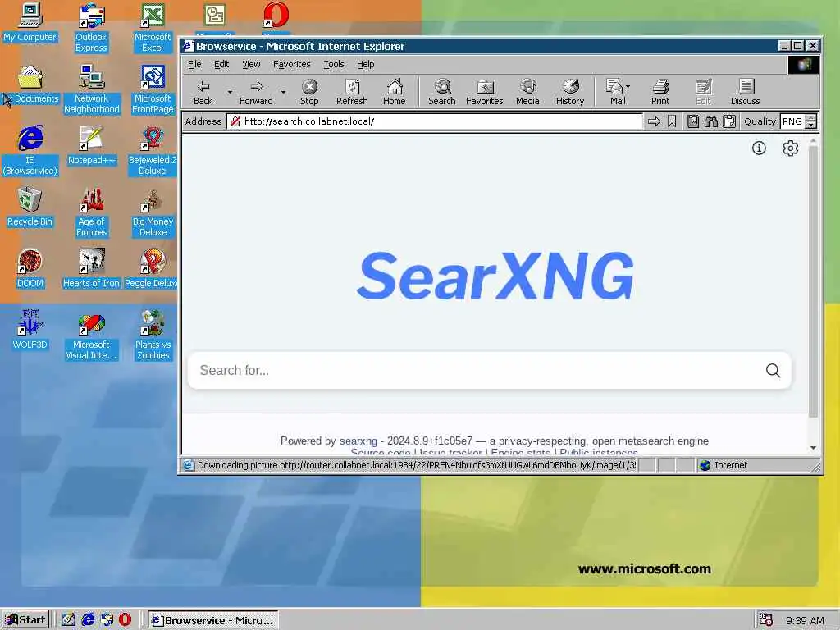Click the binoculars find icon
Viewport: 840px width, 630px height.
pyautogui.click(x=711, y=121)
